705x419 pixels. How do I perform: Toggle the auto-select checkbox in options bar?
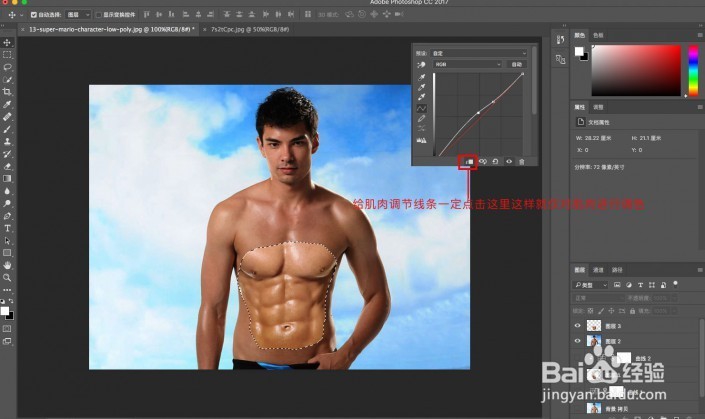coord(33,15)
